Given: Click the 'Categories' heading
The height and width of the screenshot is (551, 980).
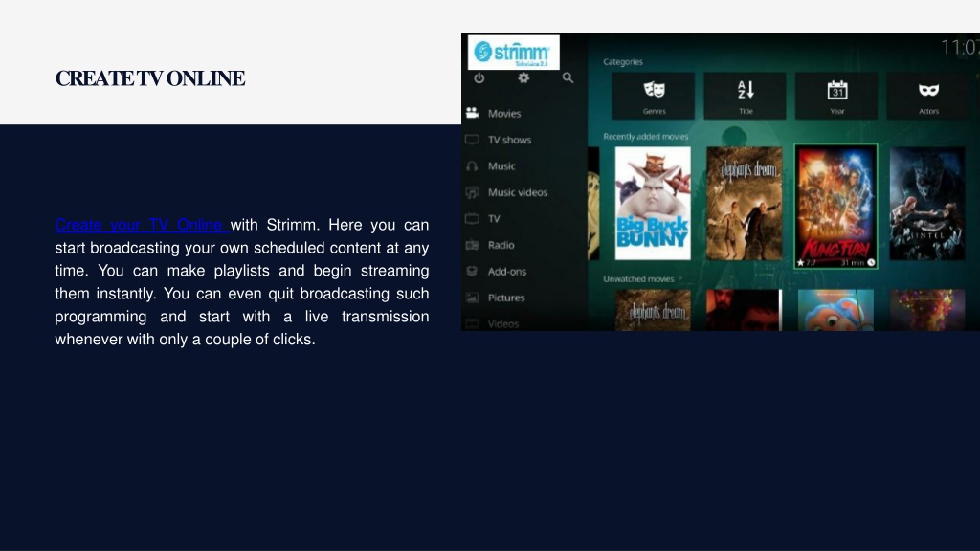Looking at the screenshot, I should tap(622, 62).
